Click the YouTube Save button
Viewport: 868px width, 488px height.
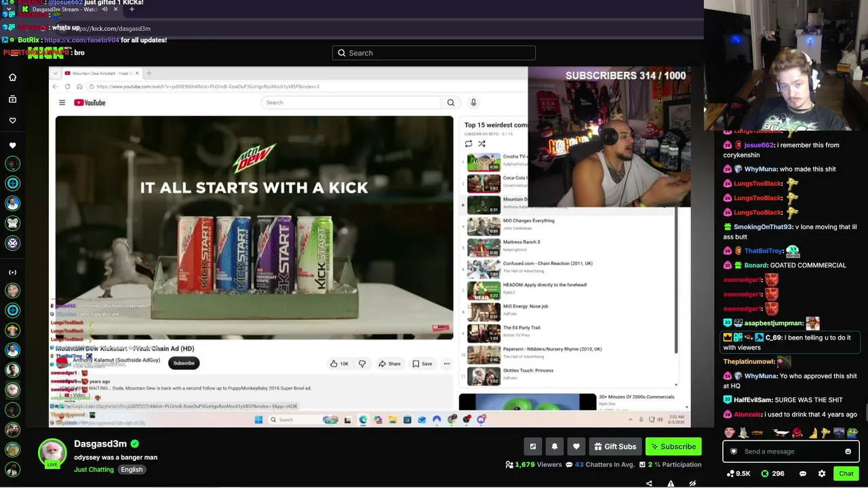coord(422,364)
